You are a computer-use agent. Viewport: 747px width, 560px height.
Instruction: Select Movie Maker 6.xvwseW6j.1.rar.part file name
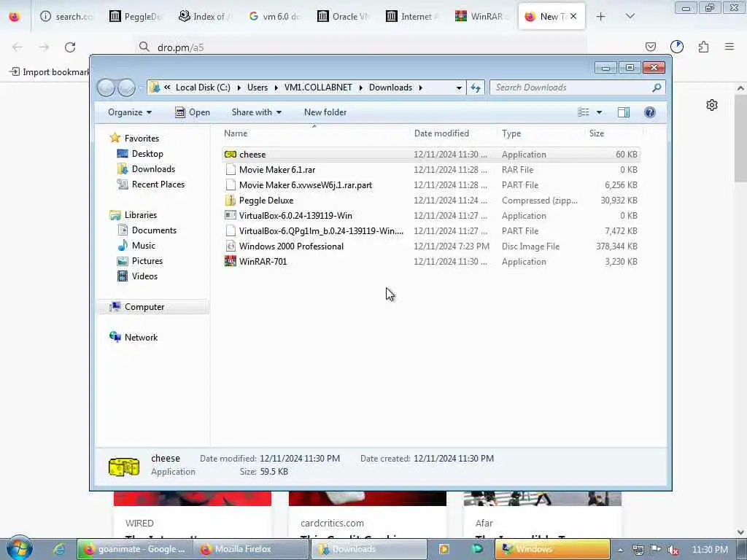click(306, 185)
